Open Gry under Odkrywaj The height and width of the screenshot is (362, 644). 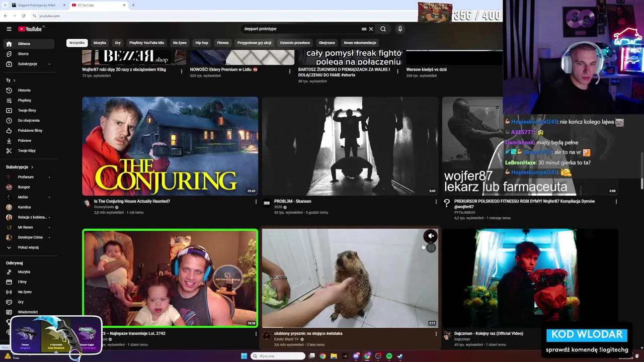pyautogui.click(x=29, y=302)
